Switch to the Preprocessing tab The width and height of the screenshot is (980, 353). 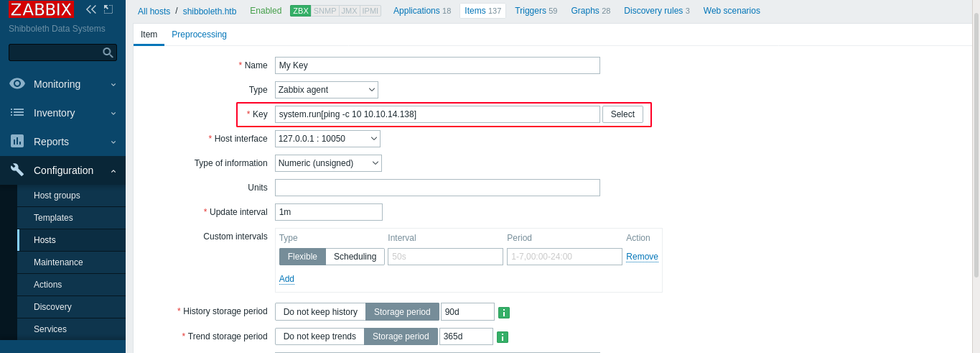pyautogui.click(x=199, y=35)
